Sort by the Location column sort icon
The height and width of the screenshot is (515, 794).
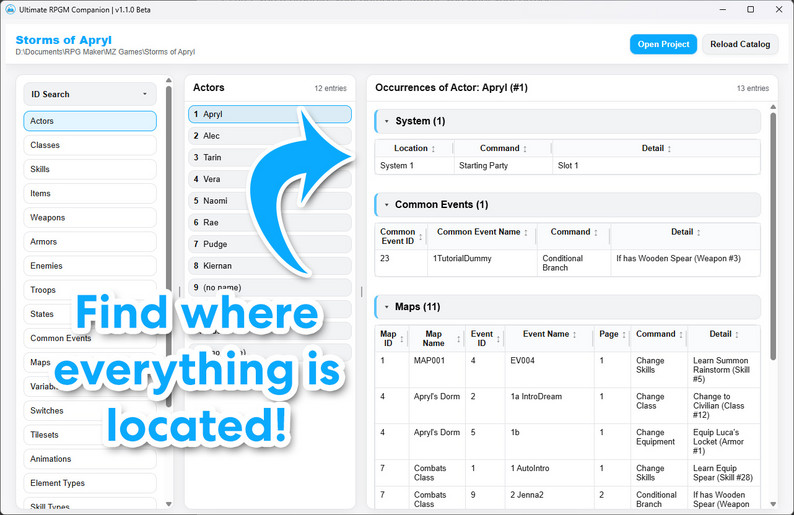pos(433,149)
